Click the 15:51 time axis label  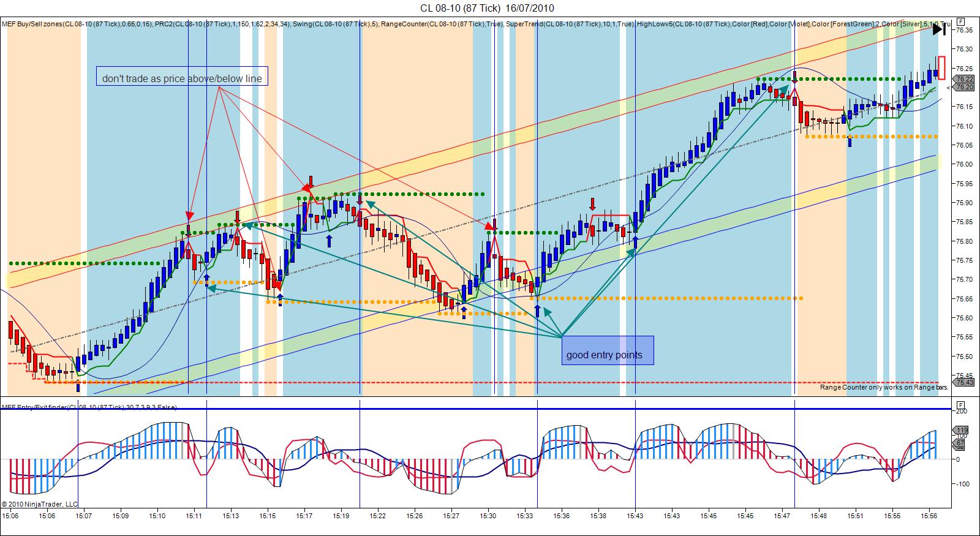pos(855,516)
